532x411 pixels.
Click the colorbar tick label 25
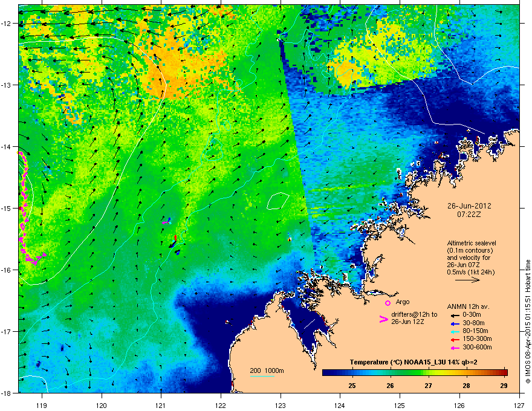pyautogui.click(x=352, y=386)
